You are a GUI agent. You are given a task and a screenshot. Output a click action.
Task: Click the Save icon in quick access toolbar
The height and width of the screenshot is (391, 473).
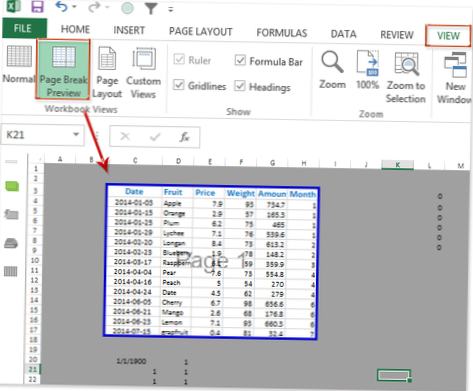click(37, 6)
